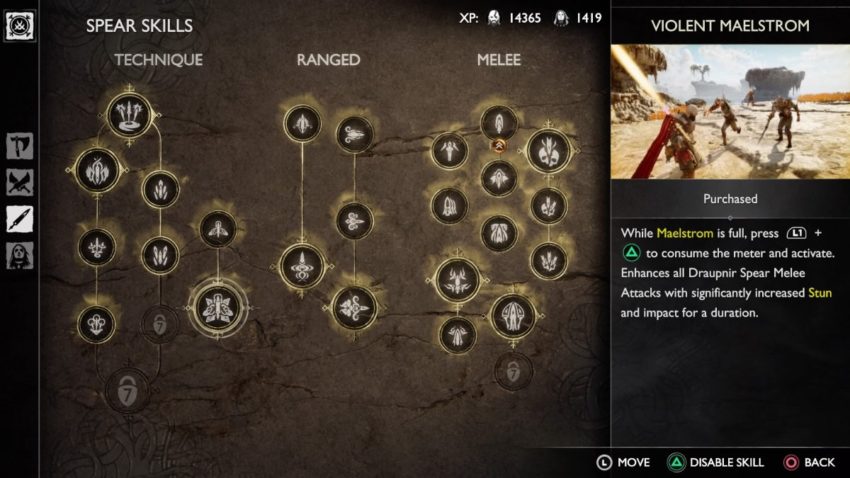This screenshot has width=850, height=478.
Task: Click the locked node at Melee bottom
Action: pos(513,371)
